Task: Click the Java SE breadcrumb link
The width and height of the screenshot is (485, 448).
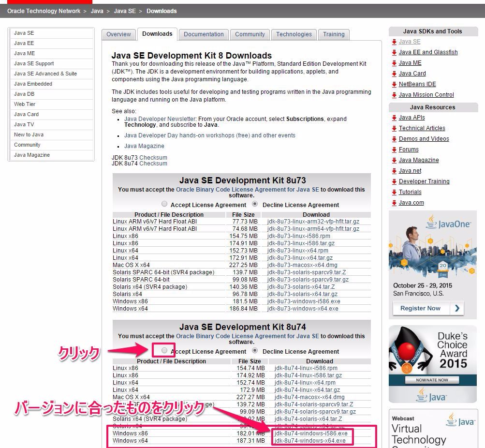Action: coord(125,11)
